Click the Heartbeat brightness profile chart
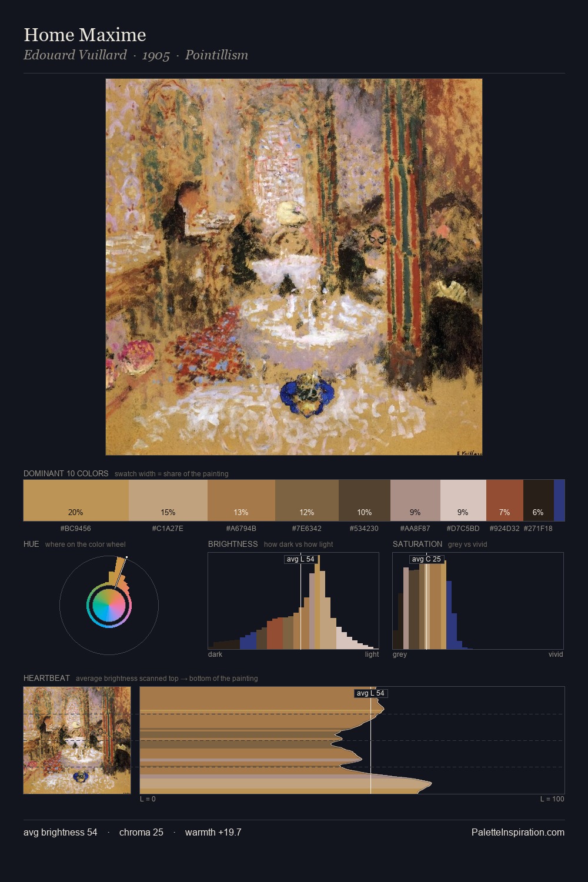588x882 pixels. click(352, 740)
